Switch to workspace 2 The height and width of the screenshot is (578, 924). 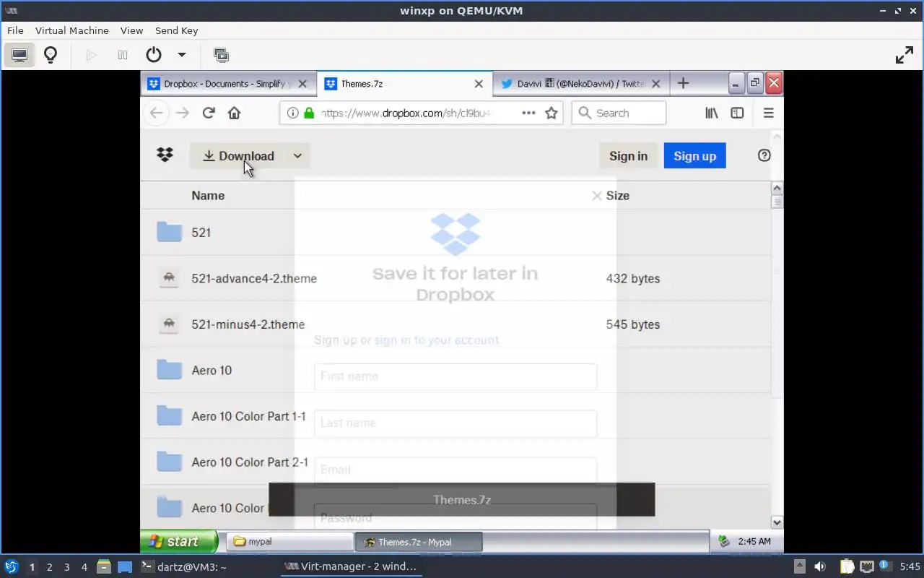(x=49, y=567)
